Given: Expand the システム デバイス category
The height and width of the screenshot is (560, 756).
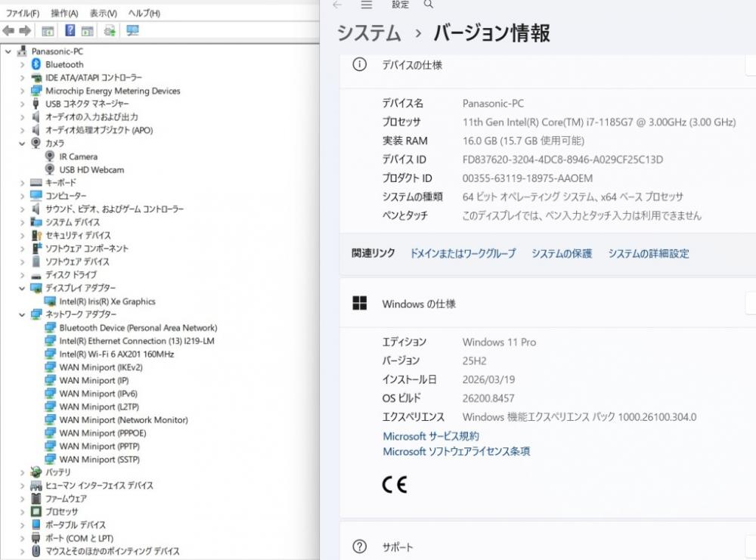Looking at the screenshot, I should (22, 222).
